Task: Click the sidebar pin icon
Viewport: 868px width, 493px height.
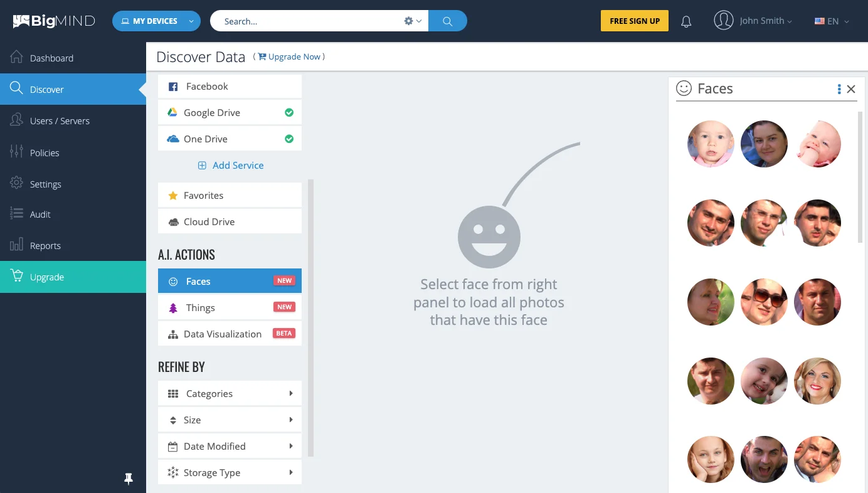Action: [129, 479]
